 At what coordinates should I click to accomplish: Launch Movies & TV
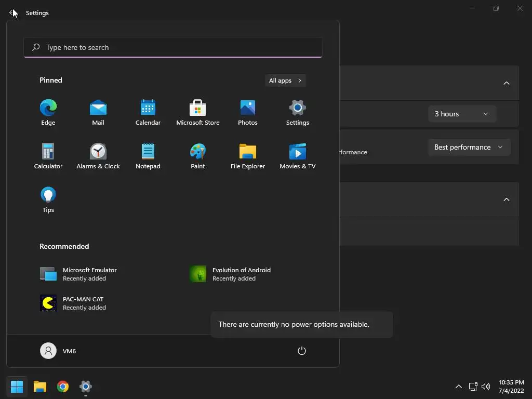(298, 156)
